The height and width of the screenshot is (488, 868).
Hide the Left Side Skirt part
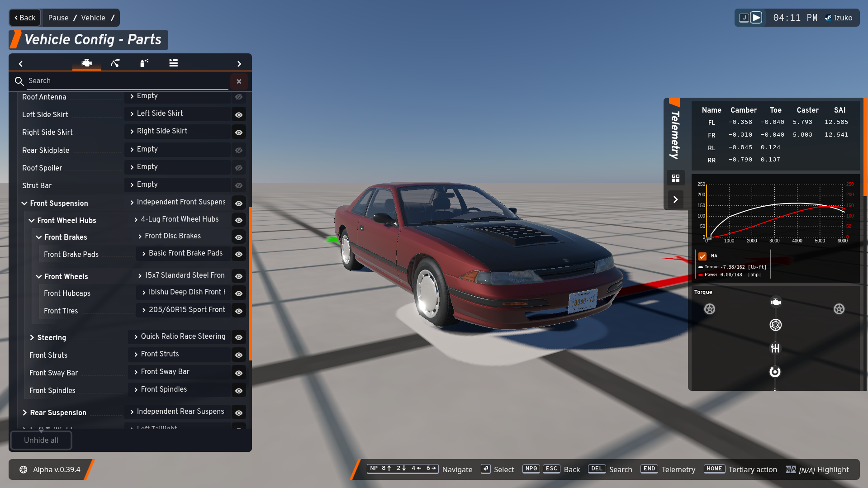(x=239, y=115)
